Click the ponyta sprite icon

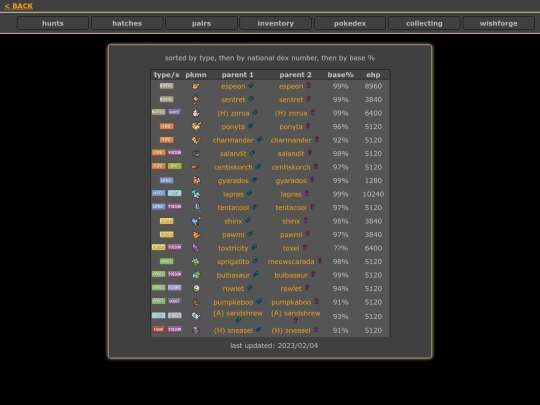coord(196,126)
